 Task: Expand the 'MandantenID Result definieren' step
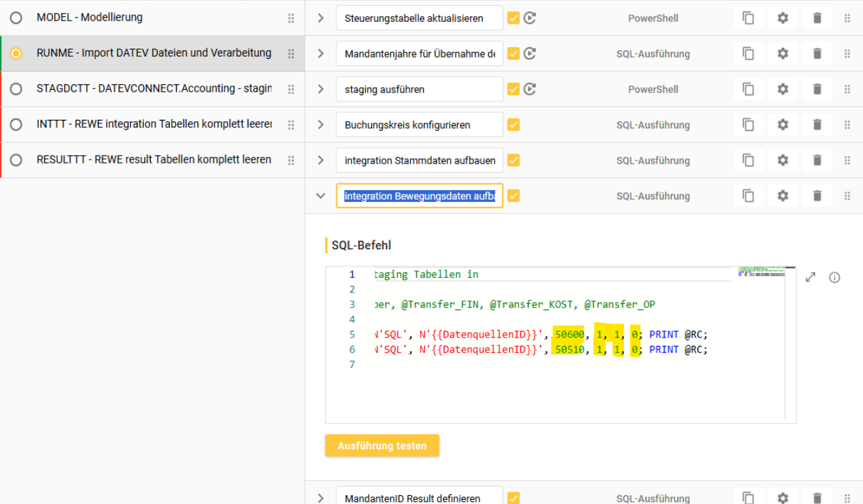click(321, 498)
